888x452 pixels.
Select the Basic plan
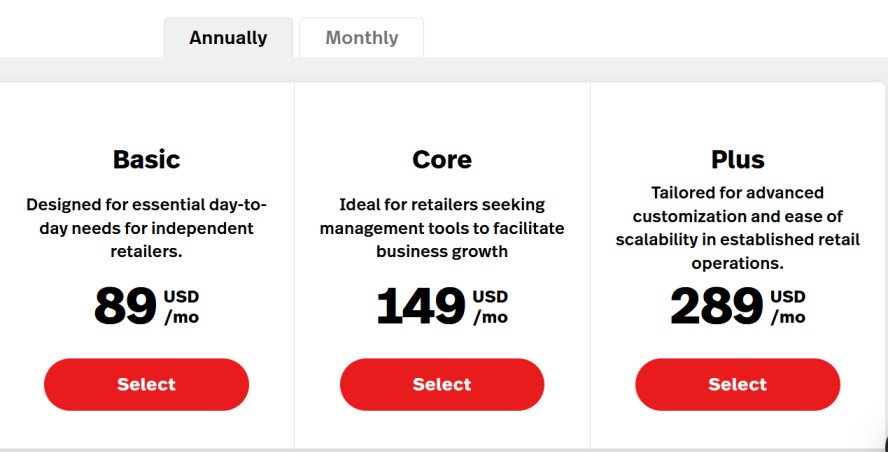[x=146, y=384]
